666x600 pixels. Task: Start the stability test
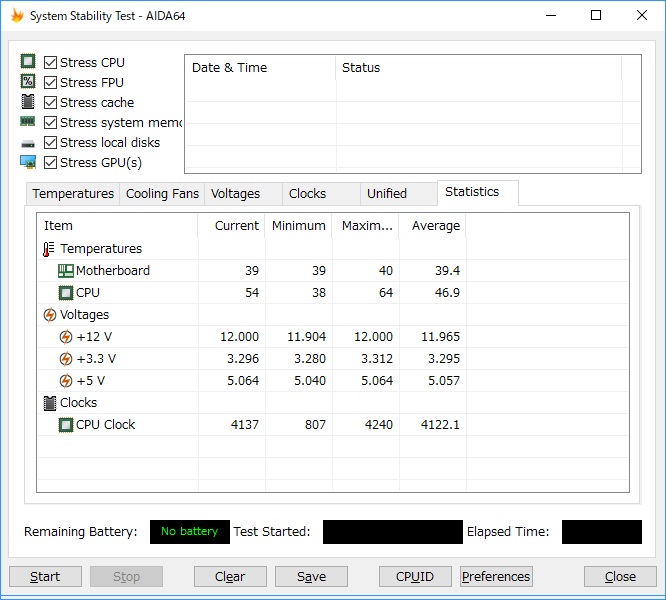tap(45, 576)
